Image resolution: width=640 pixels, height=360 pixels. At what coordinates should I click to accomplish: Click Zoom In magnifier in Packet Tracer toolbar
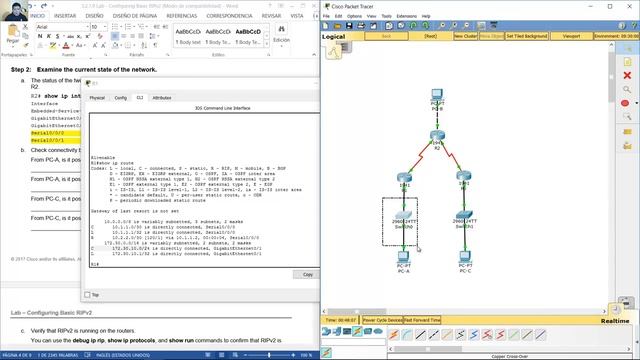click(x=442, y=26)
